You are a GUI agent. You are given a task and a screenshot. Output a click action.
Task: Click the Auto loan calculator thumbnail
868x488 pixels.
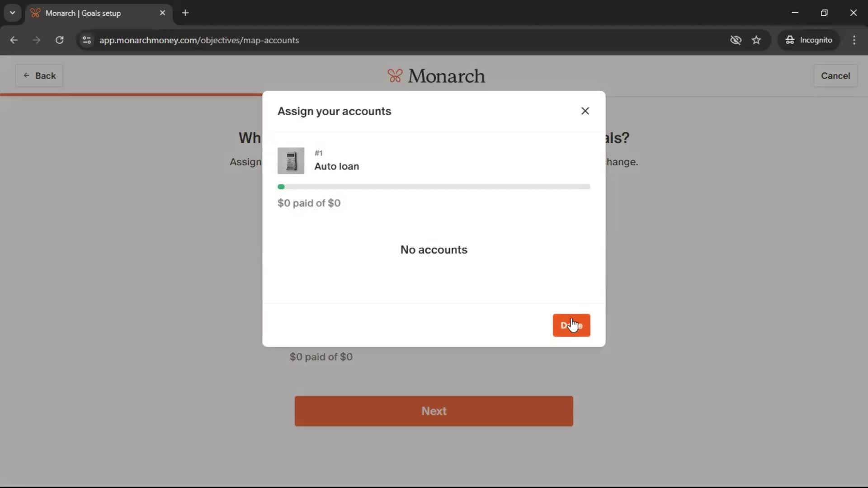pyautogui.click(x=291, y=161)
